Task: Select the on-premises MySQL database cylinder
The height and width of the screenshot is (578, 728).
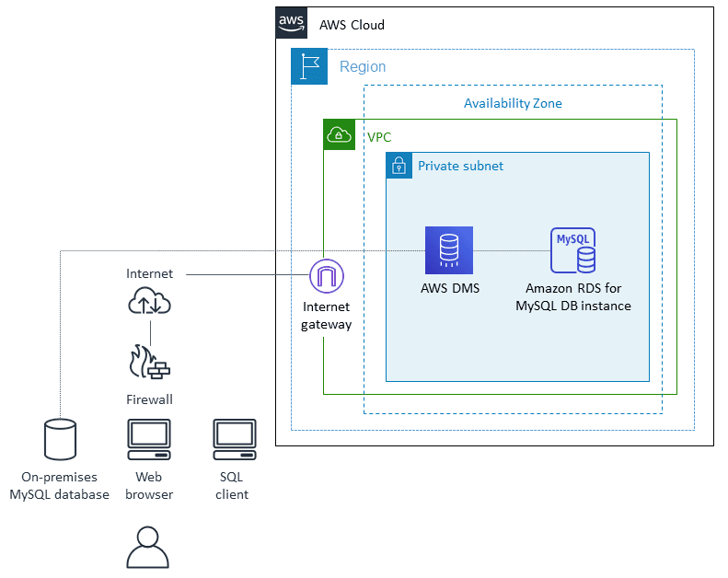Action: click(x=60, y=439)
